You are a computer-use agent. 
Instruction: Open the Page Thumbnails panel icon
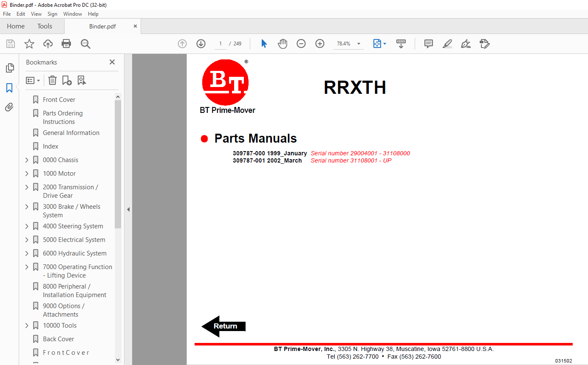(x=9, y=68)
